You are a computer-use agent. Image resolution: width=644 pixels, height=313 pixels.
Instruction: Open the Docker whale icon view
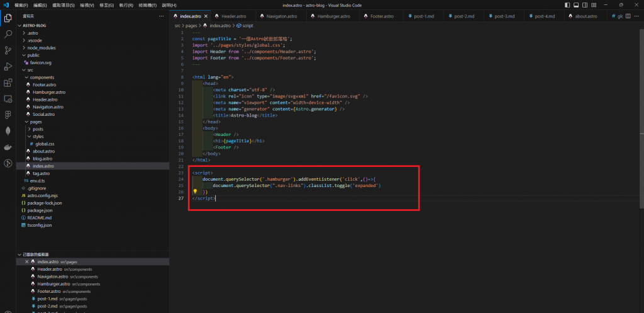(8, 147)
